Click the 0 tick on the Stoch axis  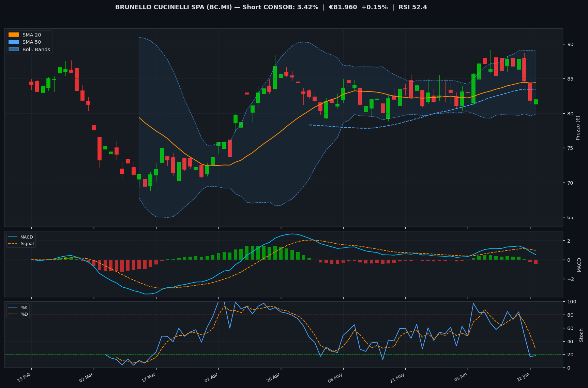click(x=569, y=368)
